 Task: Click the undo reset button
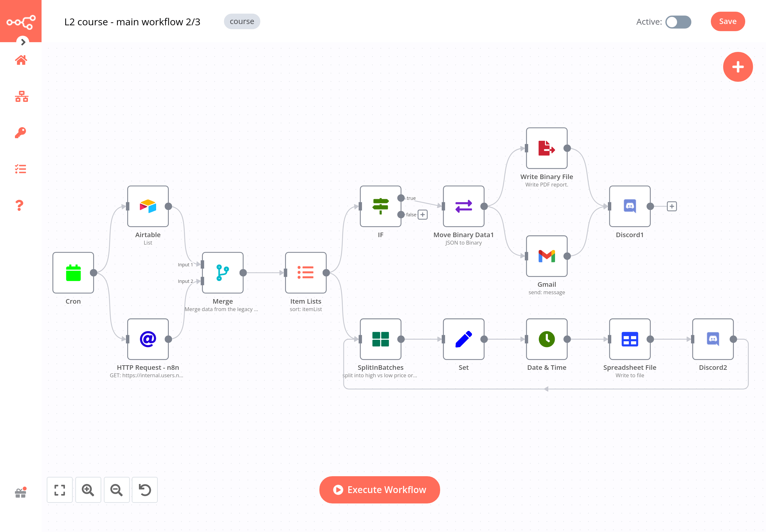144,490
